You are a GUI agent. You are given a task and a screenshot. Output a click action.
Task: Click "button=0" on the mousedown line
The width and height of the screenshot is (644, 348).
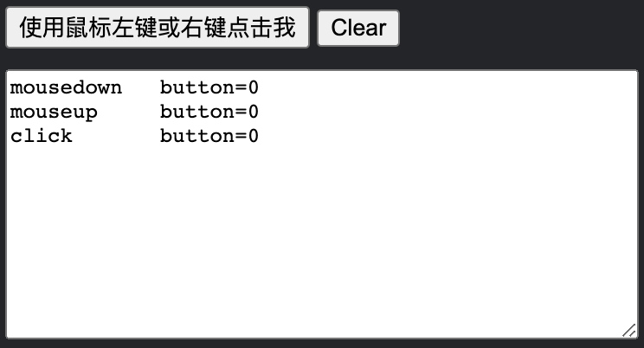[209, 87]
